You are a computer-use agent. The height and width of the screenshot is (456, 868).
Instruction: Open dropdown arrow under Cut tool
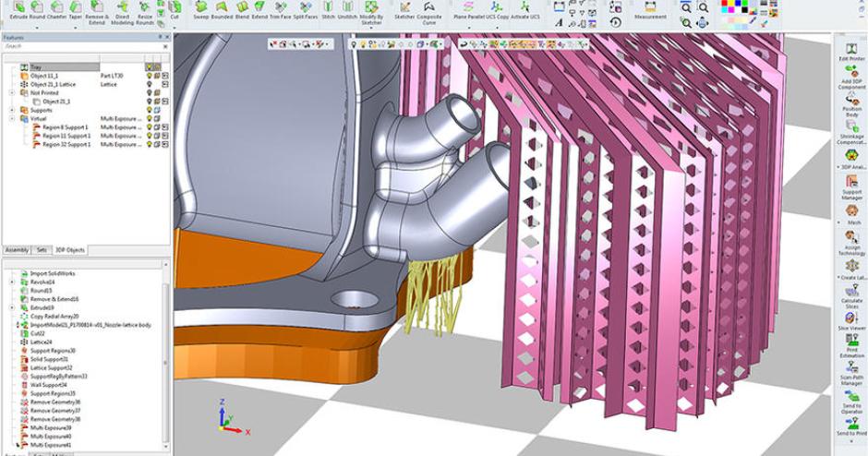[175, 26]
